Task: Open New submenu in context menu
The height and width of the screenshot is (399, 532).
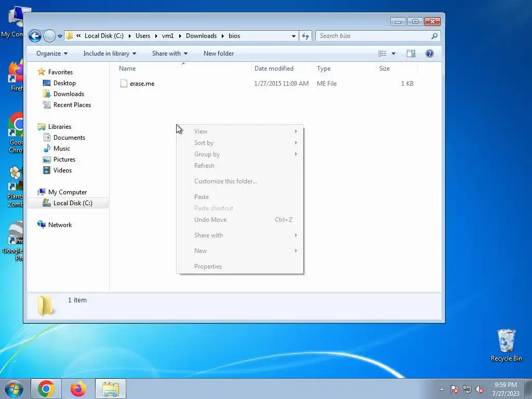Action: [240, 251]
